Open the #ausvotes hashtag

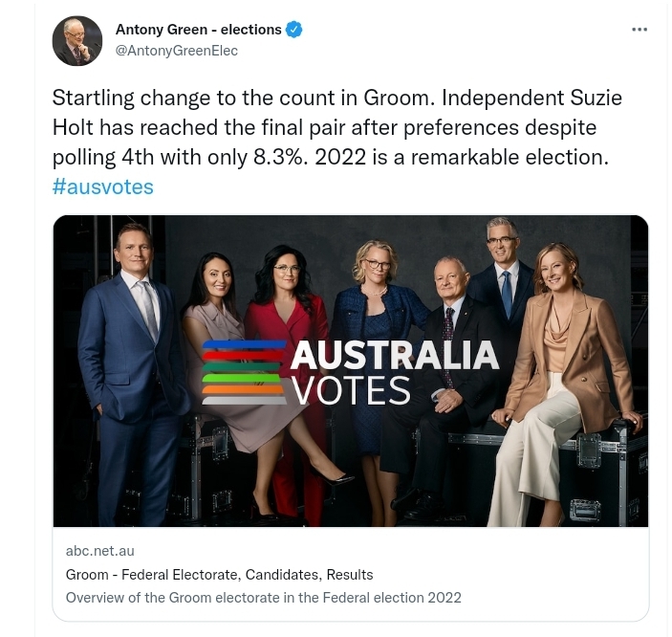tap(102, 187)
